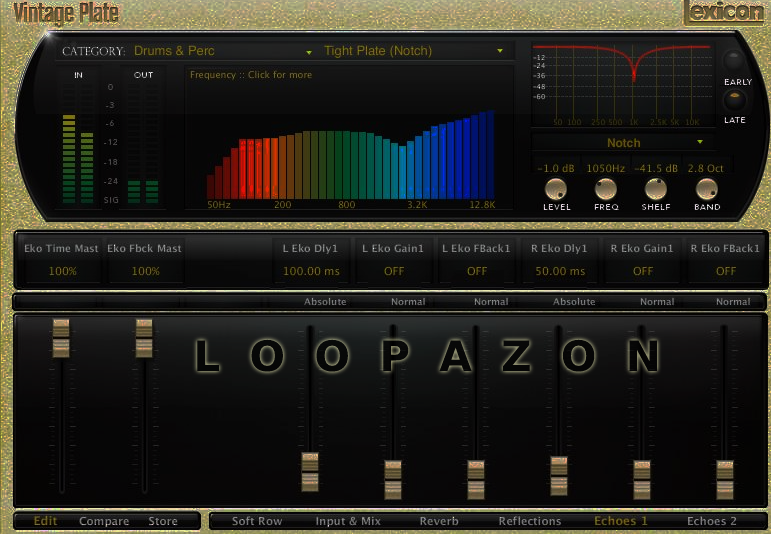
Task: Click the Eko Time Mast fader
Action: (61, 338)
